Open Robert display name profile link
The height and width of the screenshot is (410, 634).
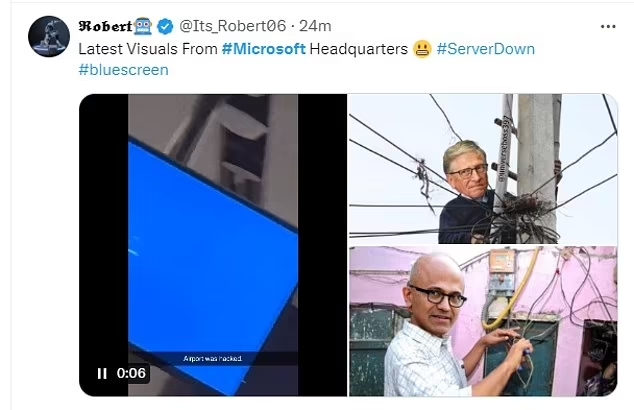105,26
